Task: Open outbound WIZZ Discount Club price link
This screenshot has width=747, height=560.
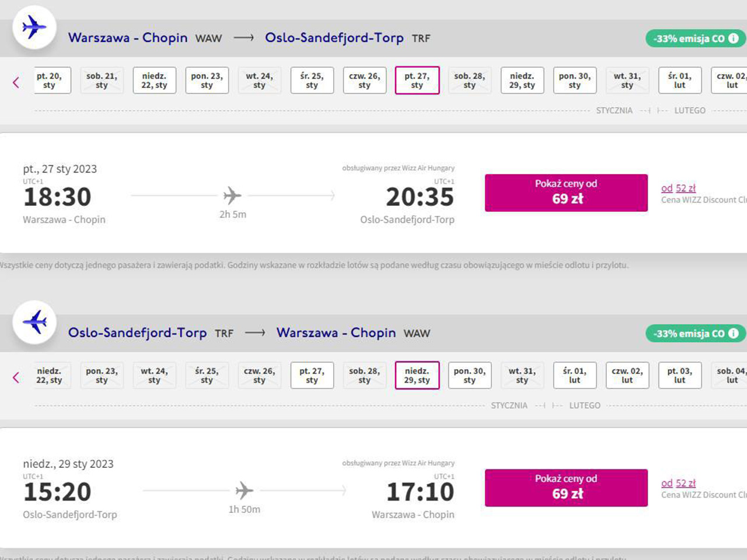Action: (678, 188)
